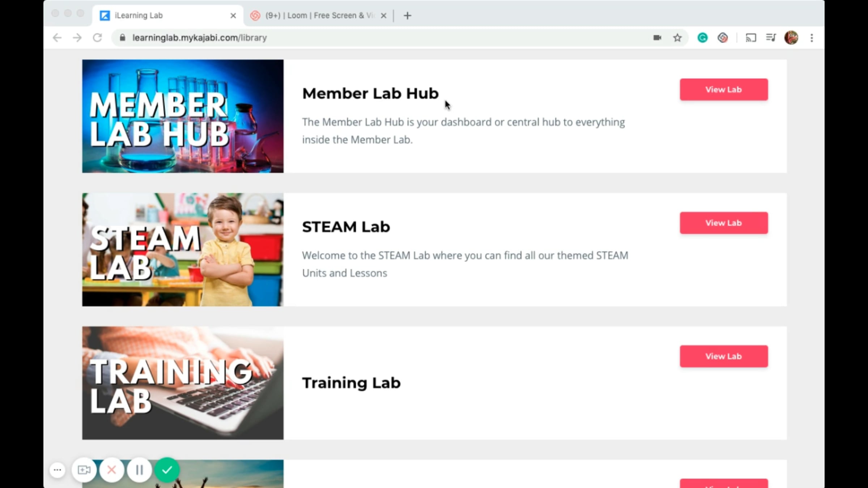The height and width of the screenshot is (488, 868).
Task: View the Training Lab
Action: click(x=724, y=356)
